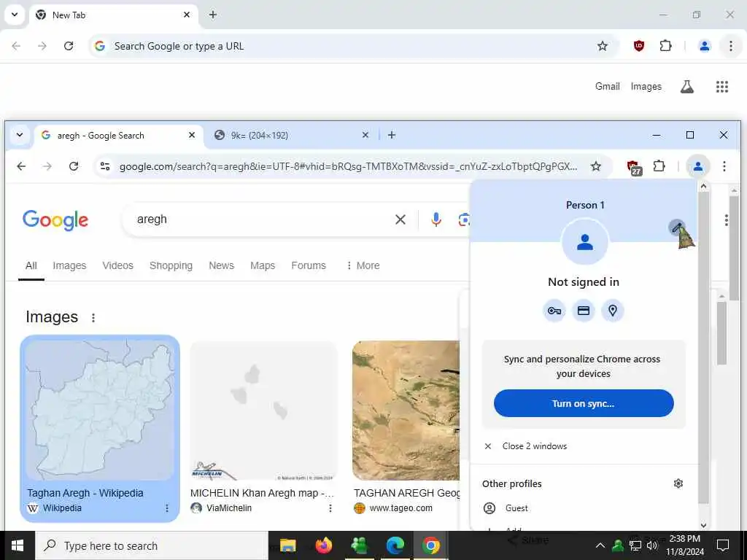Click the Person 1 profile button in the toolbar

(698, 166)
